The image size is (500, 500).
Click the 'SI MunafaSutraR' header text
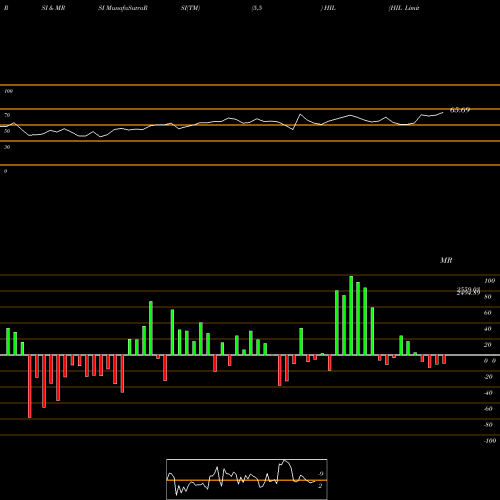123,8
